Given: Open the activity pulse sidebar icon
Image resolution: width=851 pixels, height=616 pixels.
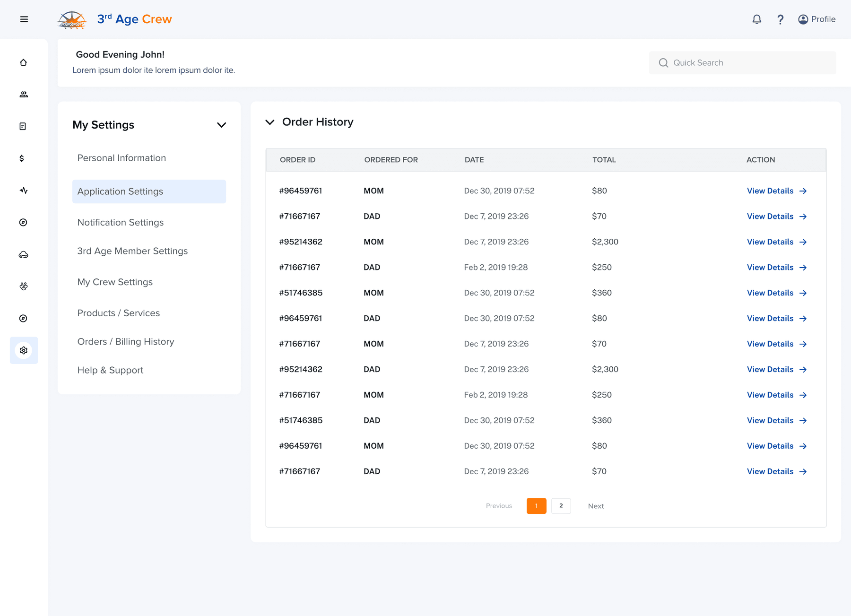Looking at the screenshot, I should pyautogui.click(x=24, y=191).
